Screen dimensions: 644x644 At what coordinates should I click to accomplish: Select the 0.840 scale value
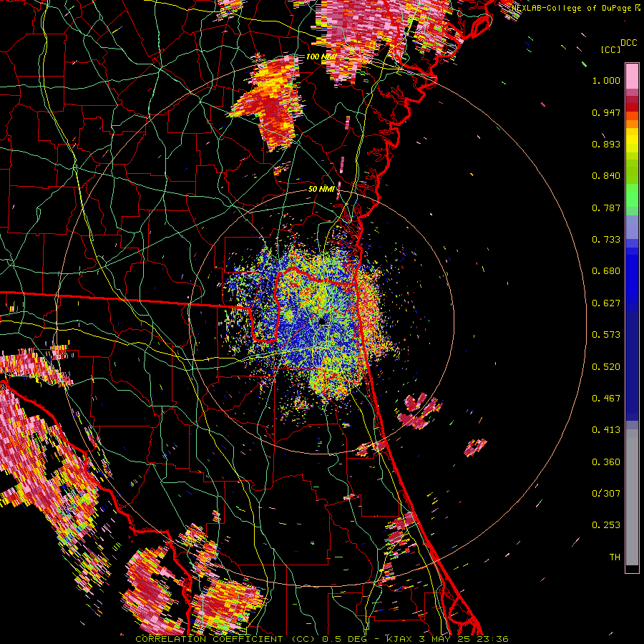coord(606,176)
